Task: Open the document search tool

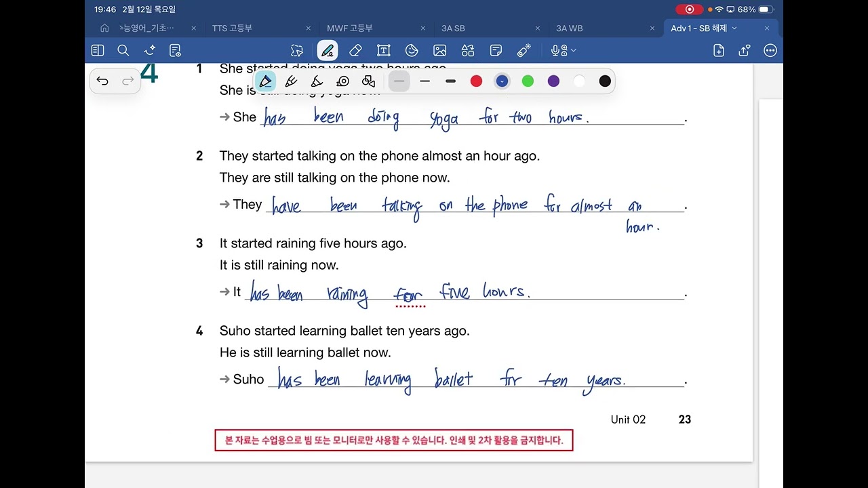Action: (123, 50)
